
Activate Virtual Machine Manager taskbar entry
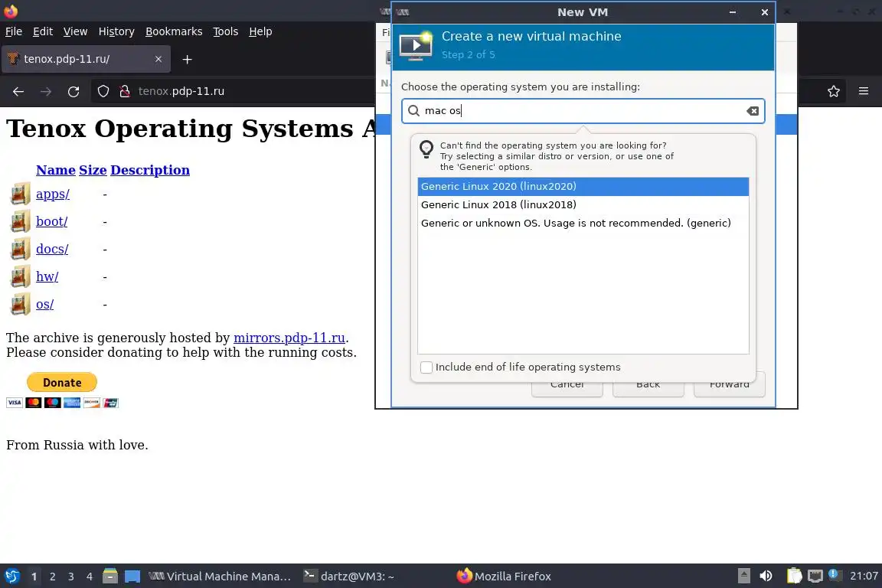pyautogui.click(x=220, y=577)
